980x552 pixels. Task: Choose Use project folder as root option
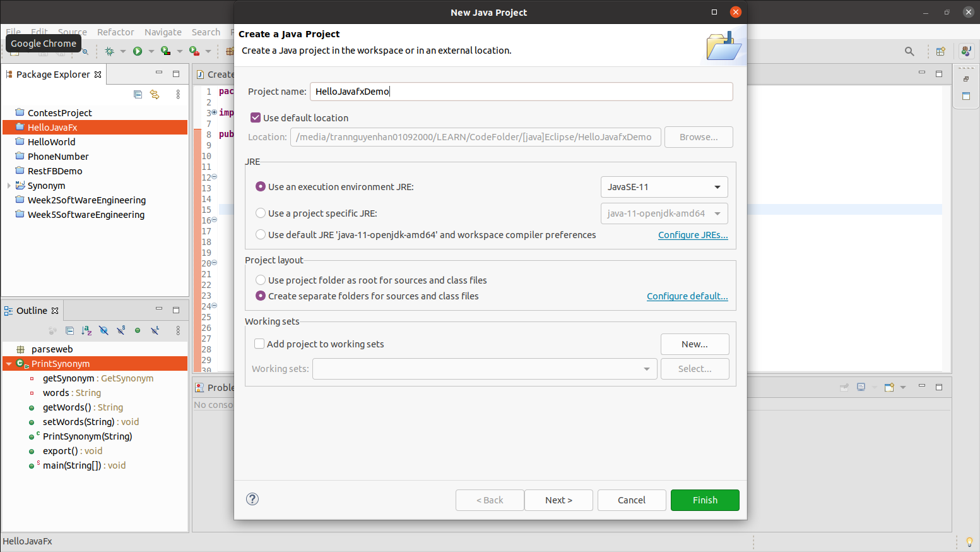click(261, 280)
